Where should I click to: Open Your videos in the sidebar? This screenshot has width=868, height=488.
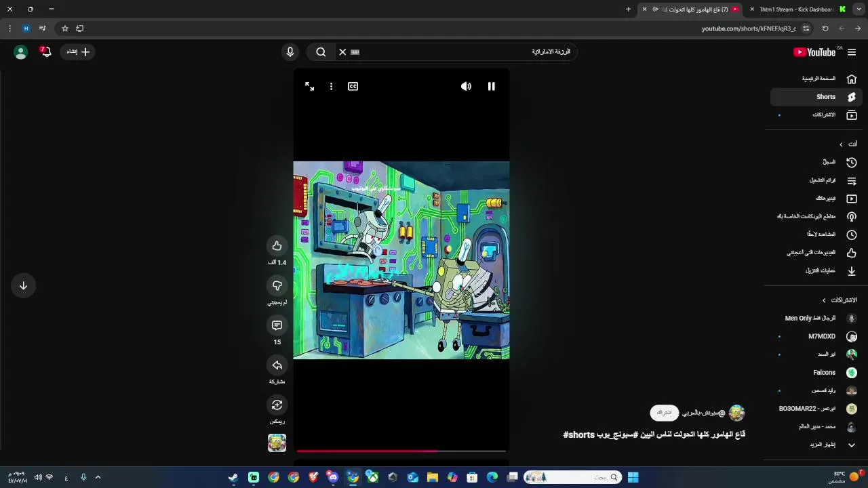[816, 199]
